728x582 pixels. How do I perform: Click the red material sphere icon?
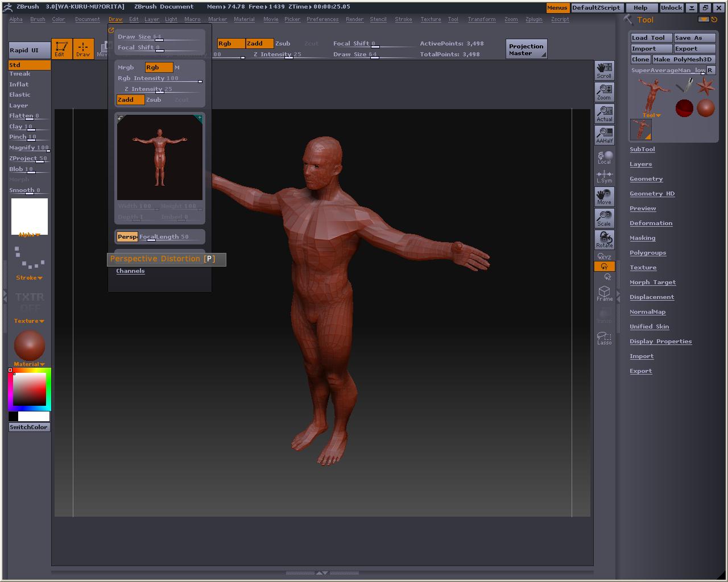(x=29, y=345)
